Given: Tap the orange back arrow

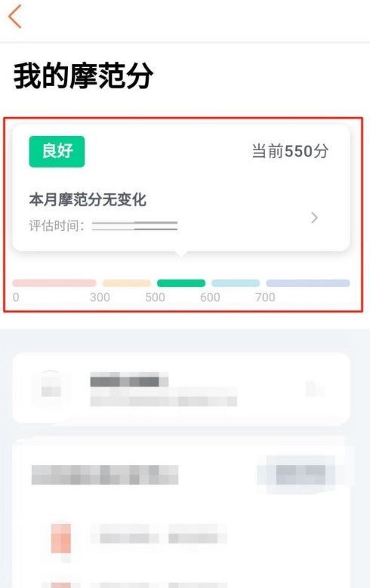Looking at the screenshot, I should (15, 17).
